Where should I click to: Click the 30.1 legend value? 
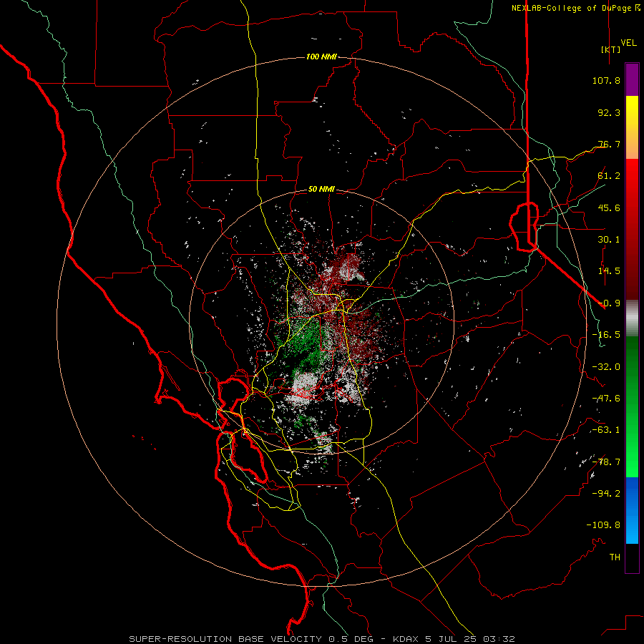click(x=609, y=240)
